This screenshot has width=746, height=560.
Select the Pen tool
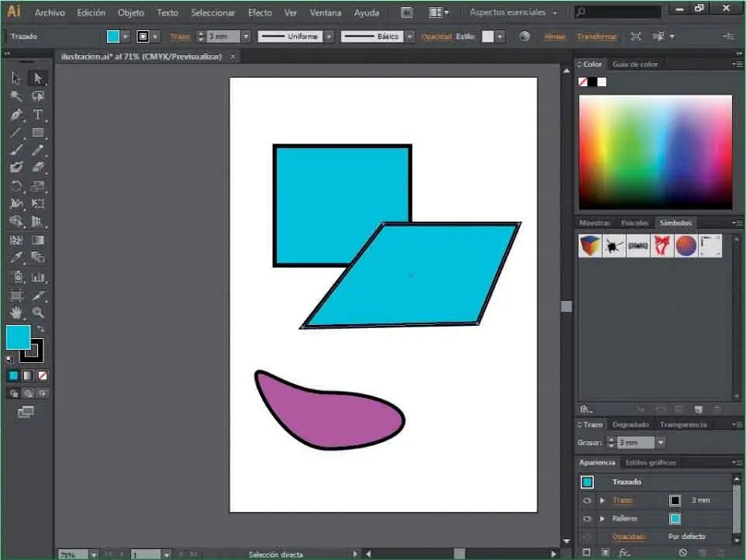pos(16,114)
